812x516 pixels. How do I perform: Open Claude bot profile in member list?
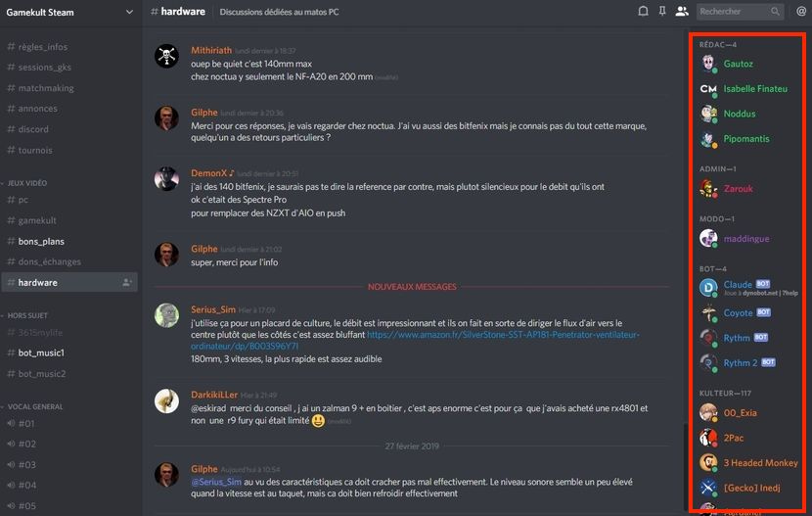pos(748,288)
